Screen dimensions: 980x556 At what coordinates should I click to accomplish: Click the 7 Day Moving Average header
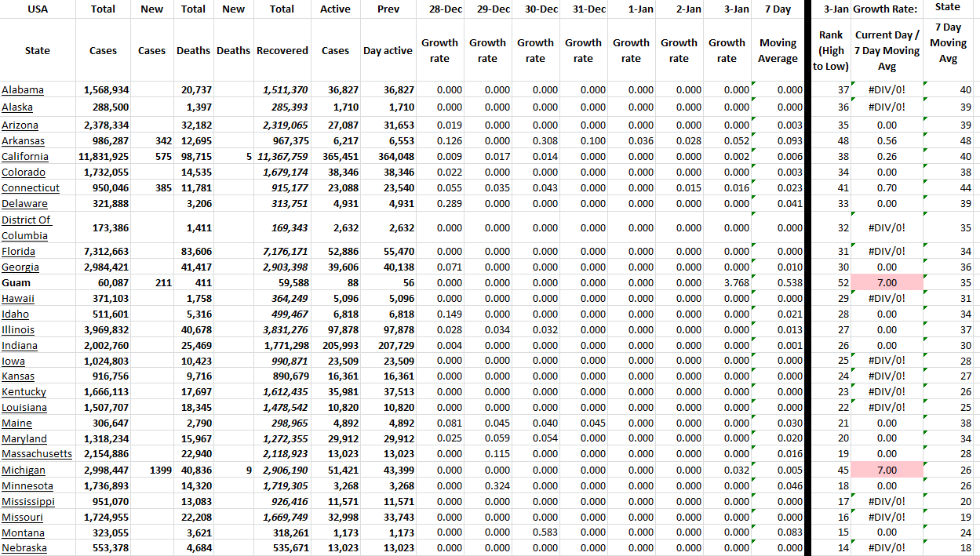coord(778,50)
